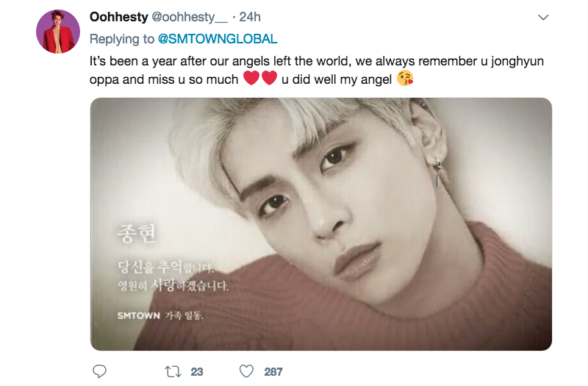Click the retweet count 23

tap(197, 372)
